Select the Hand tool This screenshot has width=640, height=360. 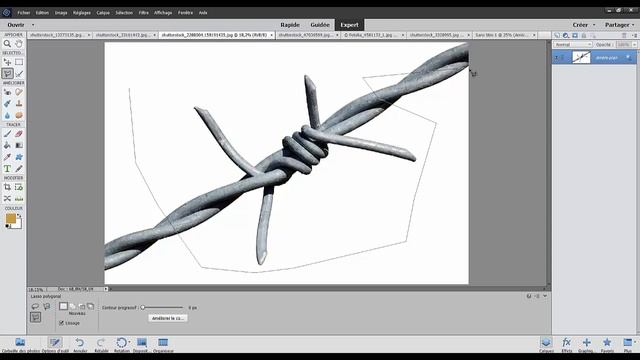click(19, 44)
